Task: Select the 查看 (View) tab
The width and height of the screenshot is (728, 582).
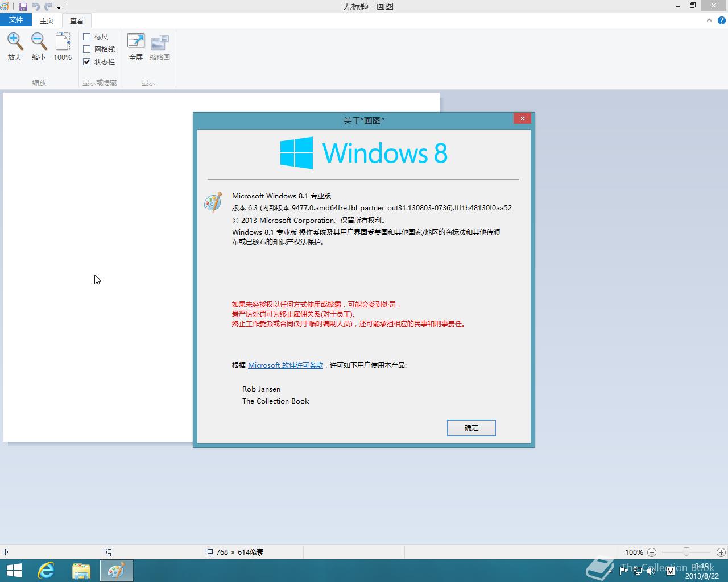Action: [77, 20]
